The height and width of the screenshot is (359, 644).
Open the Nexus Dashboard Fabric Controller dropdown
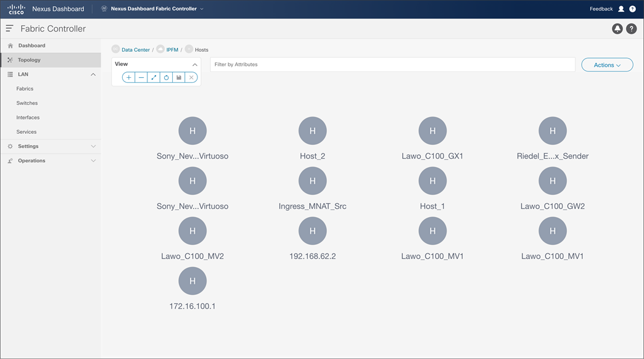(153, 9)
